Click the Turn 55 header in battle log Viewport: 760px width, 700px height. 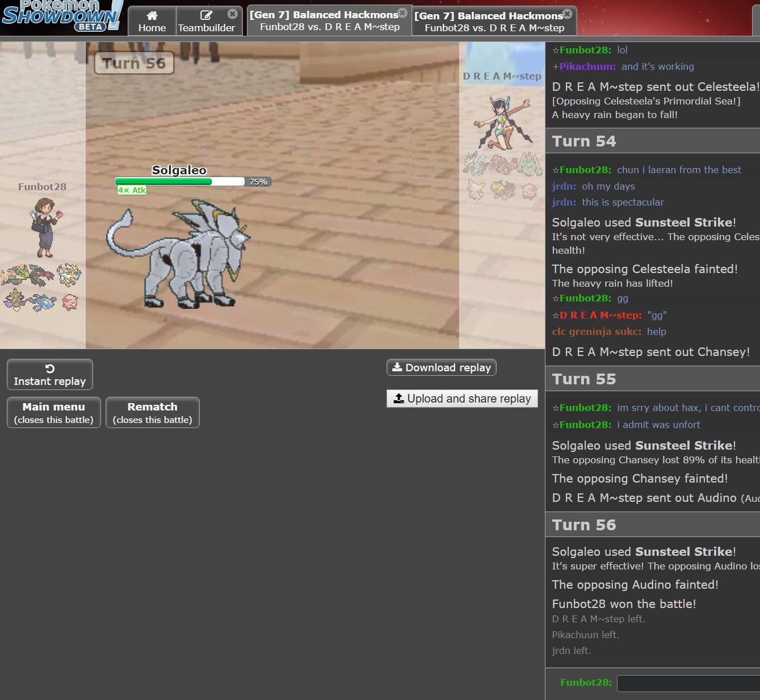pos(653,379)
